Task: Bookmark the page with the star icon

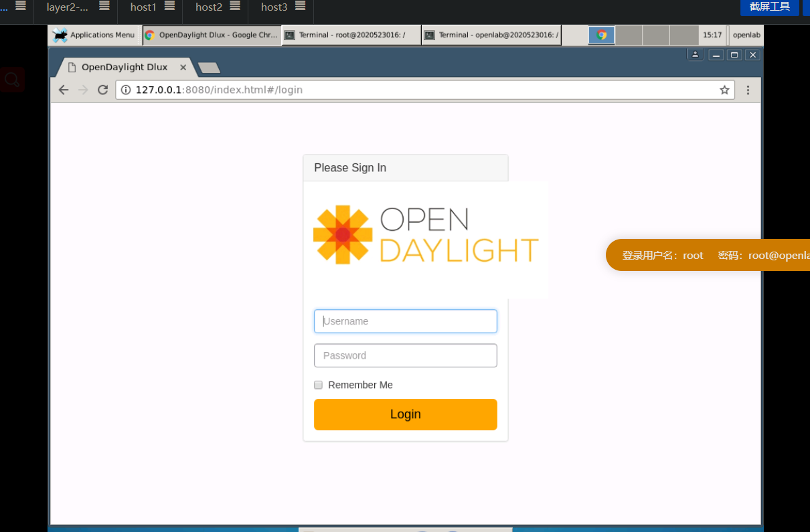Action: (x=724, y=89)
